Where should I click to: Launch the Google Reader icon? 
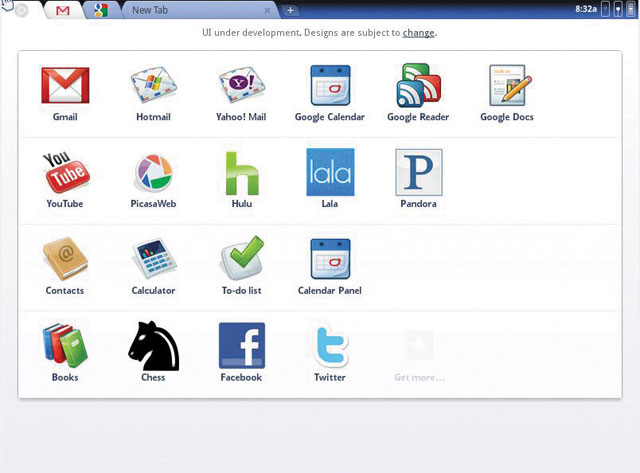pyautogui.click(x=419, y=85)
